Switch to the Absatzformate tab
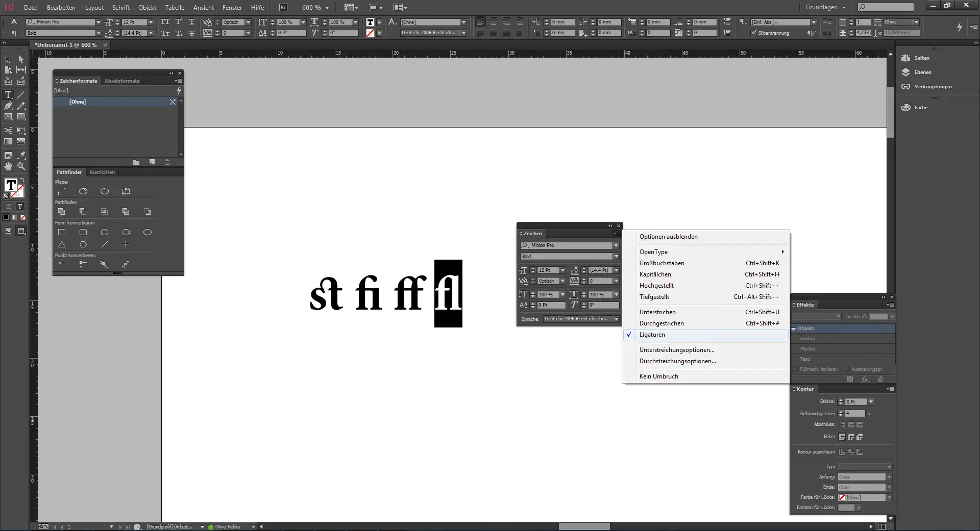 122,81
